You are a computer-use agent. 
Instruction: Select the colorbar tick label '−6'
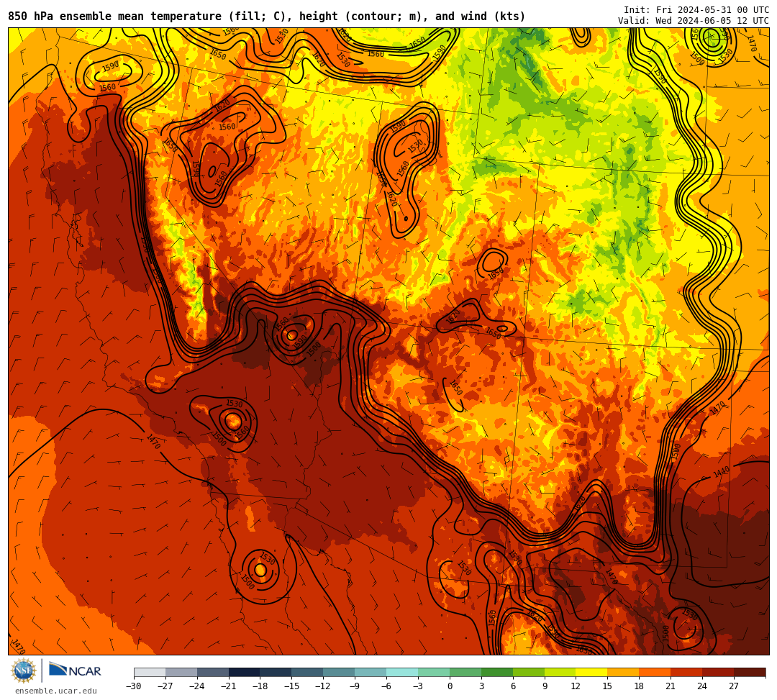[x=386, y=686]
